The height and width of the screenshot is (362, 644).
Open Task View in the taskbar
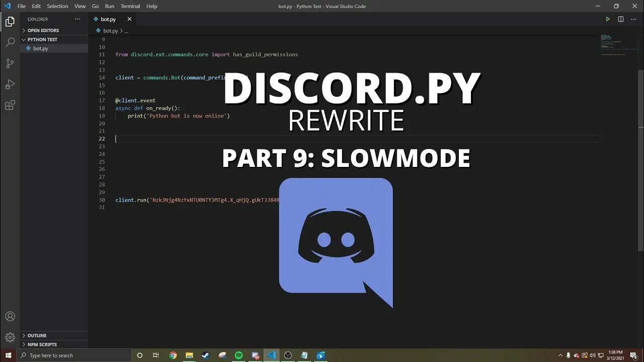tap(155, 355)
